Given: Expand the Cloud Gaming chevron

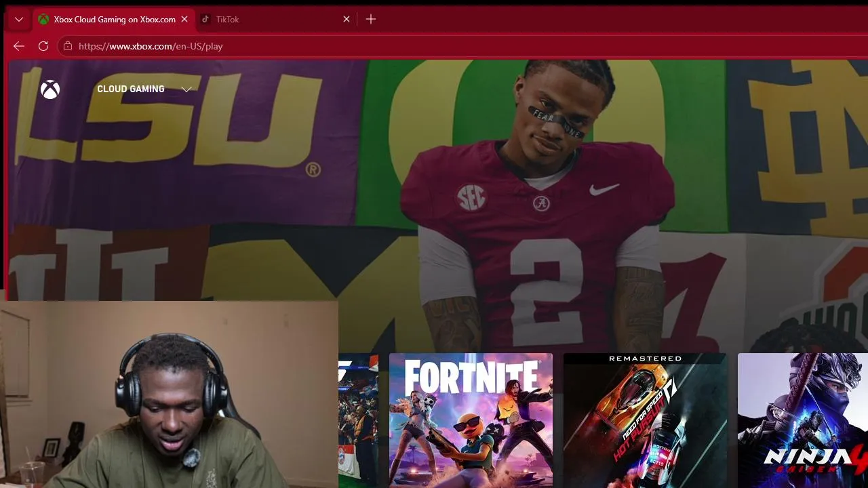Looking at the screenshot, I should coord(186,89).
